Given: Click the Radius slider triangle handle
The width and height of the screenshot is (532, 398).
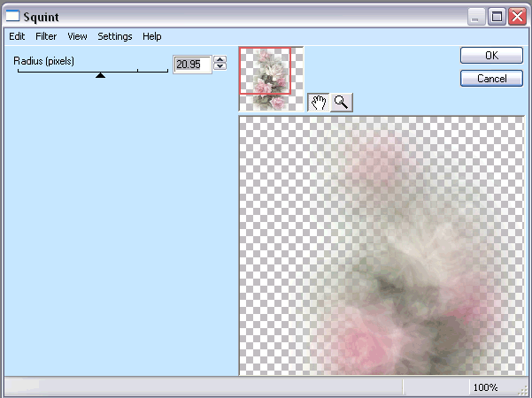Looking at the screenshot, I should pyautogui.click(x=100, y=75).
